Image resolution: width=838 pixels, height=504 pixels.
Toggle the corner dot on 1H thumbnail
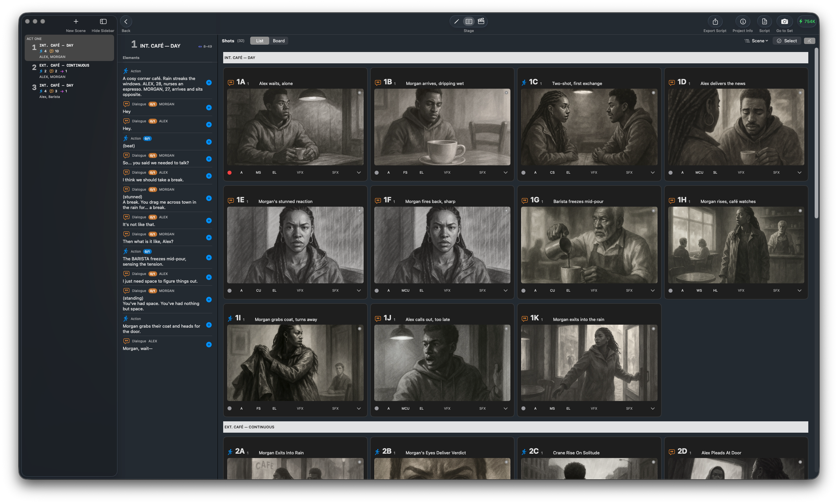800,211
